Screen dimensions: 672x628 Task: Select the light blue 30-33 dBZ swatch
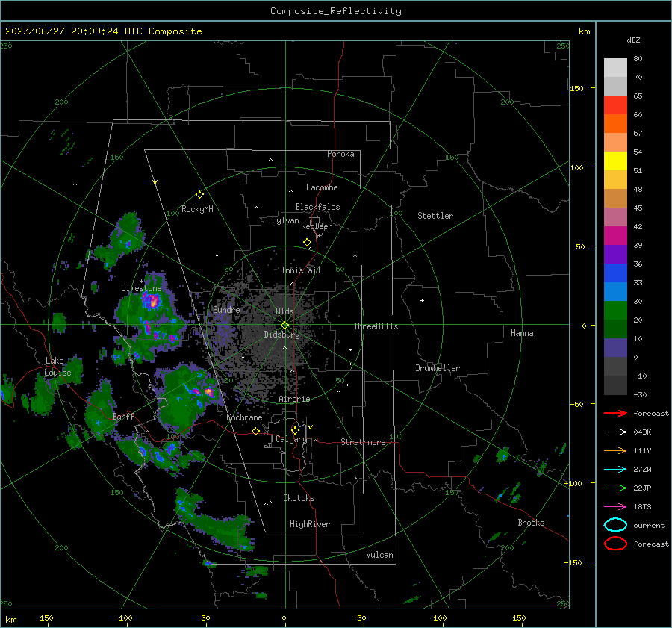pyautogui.click(x=615, y=291)
